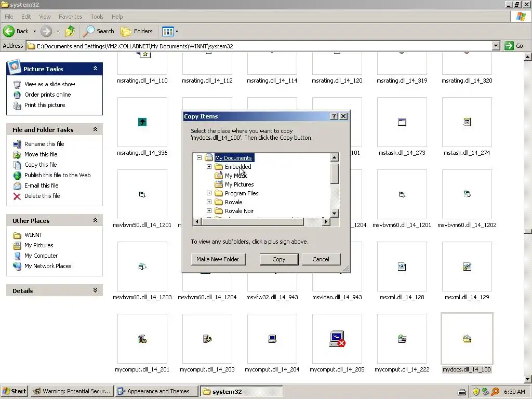
Task: Click View as a slide show
Action: [x=49, y=84]
